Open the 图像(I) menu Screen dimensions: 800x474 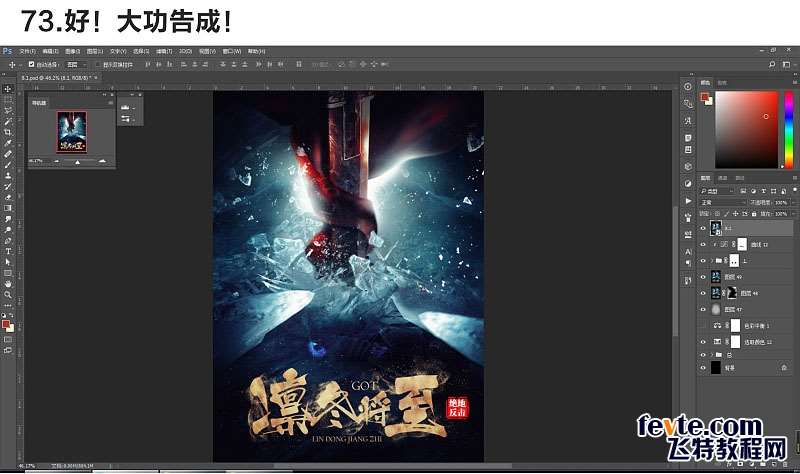click(x=72, y=52)
